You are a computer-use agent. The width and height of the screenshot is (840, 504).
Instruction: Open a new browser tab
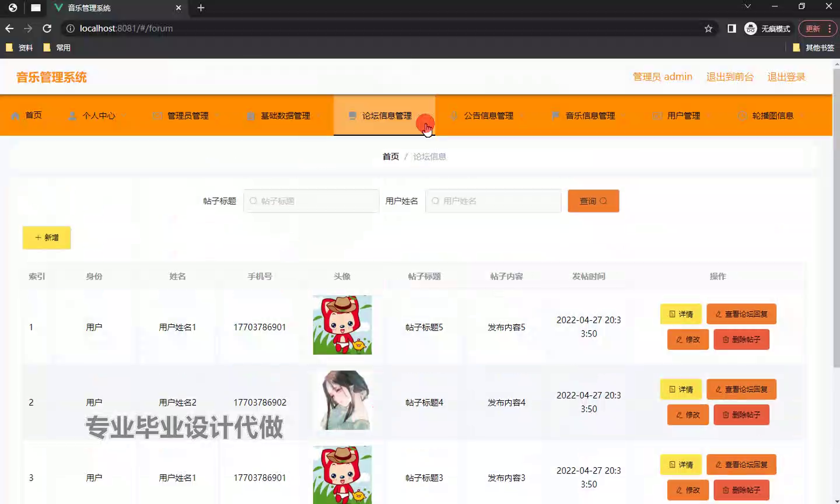201,8
